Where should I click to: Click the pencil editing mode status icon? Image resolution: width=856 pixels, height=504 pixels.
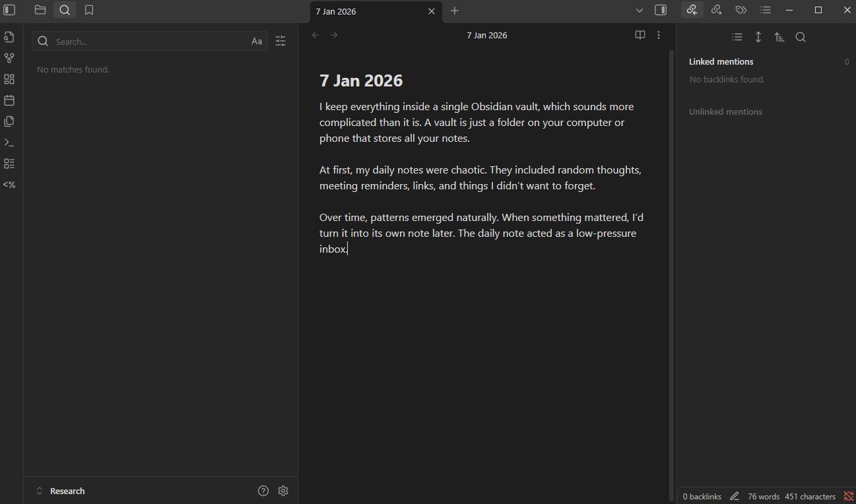pos(735,496)
